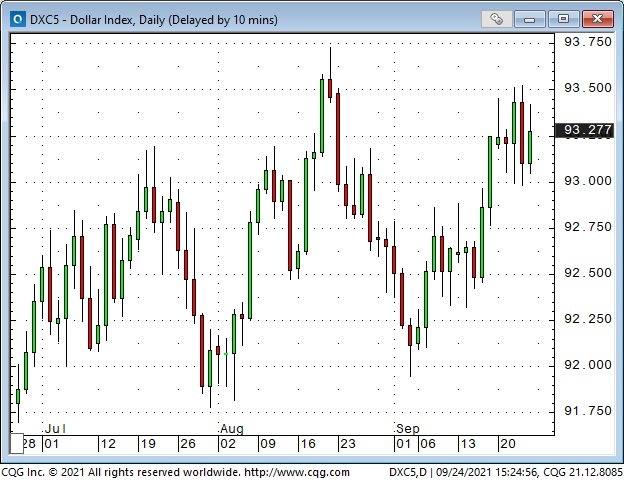Click the chain link icon button
624x480 pixels.
tap(496, 19)
